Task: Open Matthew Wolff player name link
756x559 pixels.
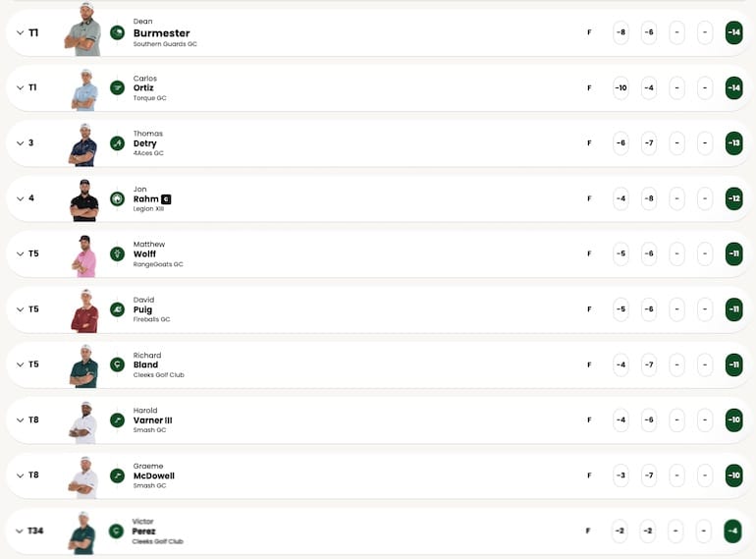Action: 144,253
